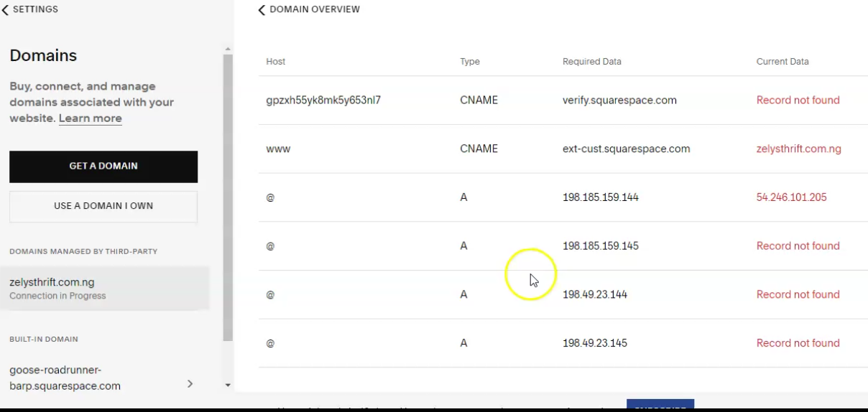Click the sidebar scrollbar down arrow
Image resolution: width=868 pixels, height=412 pixels.
[x=228, y=385]
